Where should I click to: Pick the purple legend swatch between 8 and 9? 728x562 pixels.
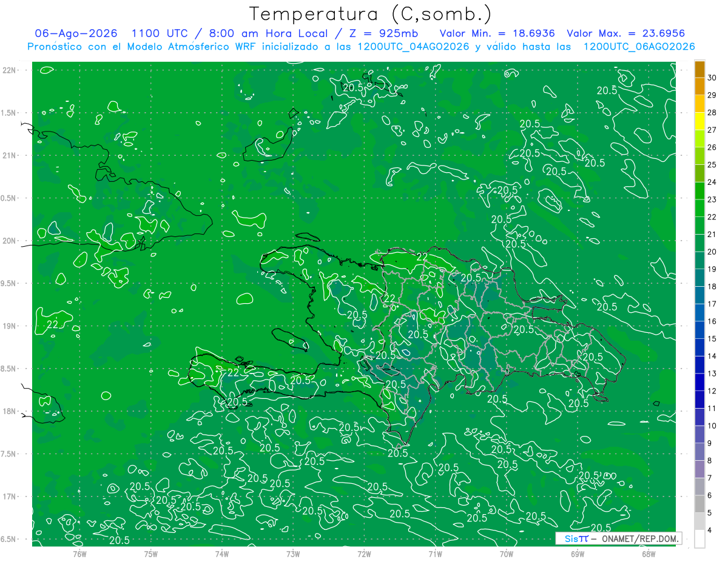pyautogui.click(x=699, y=452)
